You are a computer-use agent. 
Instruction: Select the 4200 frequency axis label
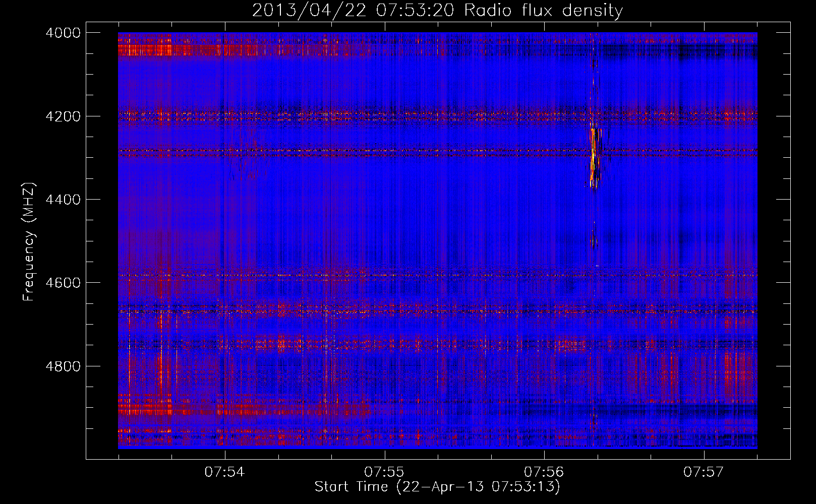pos(63,116)
